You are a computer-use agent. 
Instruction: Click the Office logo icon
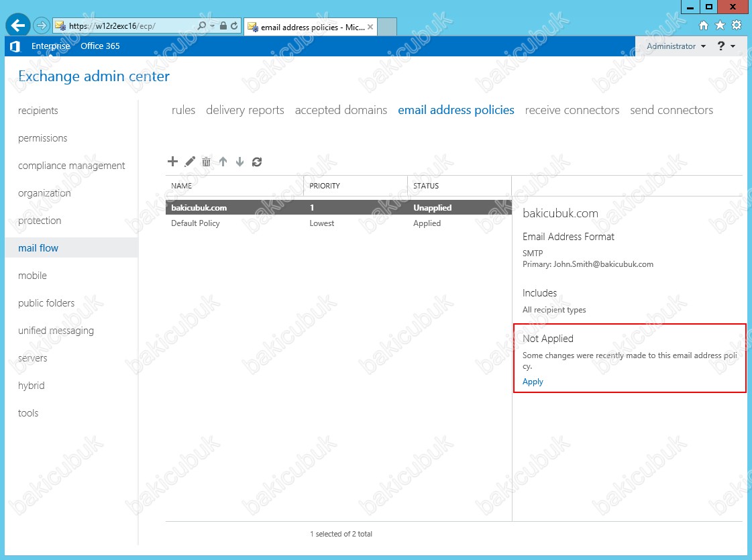click(15, 46)
